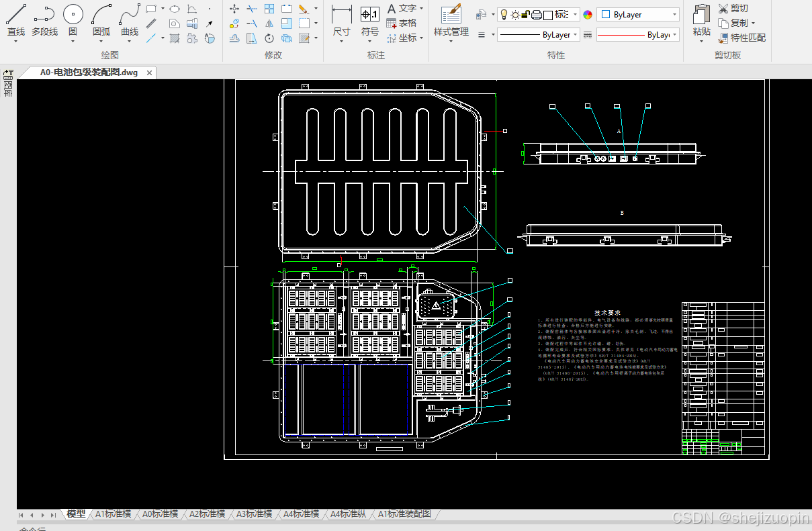812x531 pixels.
Task: Switch to the A4标准纵 layout tab
Action: click(348, 514)
